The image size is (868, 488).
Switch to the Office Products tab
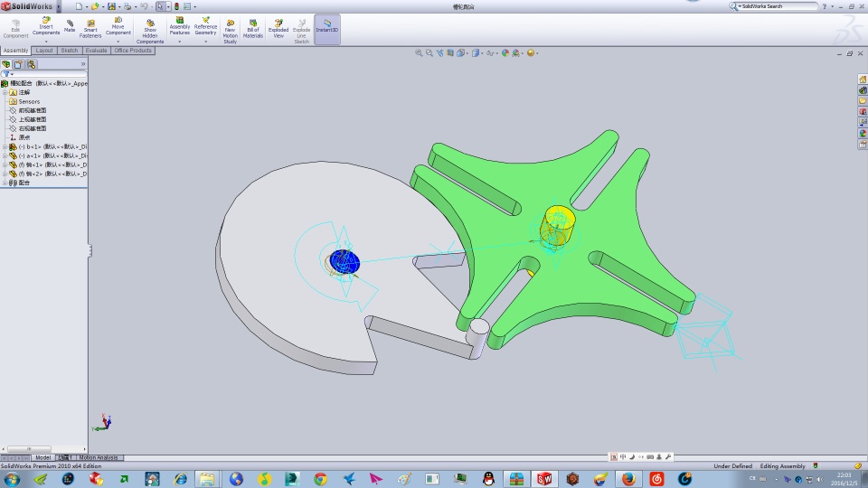(x=133, y=51)
